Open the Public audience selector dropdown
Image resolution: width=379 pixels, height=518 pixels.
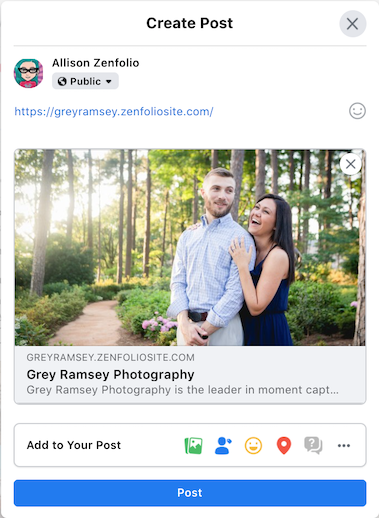85,81
